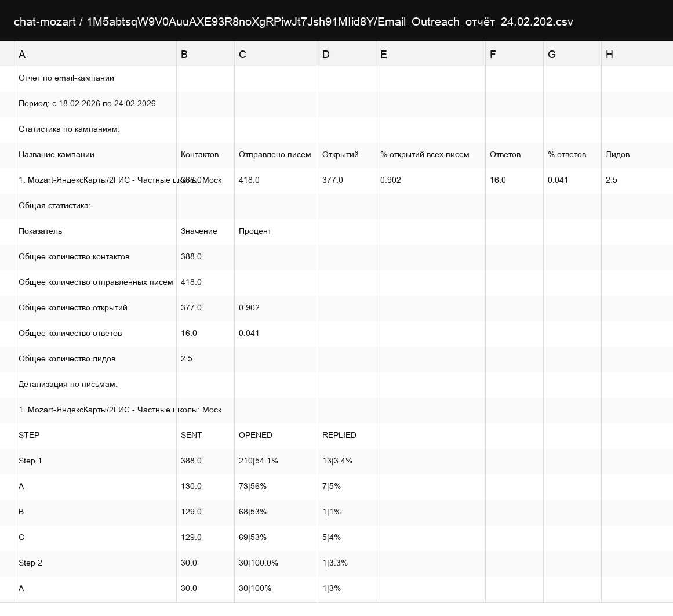Viewport: 673px width, 616px height.
Task: Select the column H header
Action: coord(637,54)
